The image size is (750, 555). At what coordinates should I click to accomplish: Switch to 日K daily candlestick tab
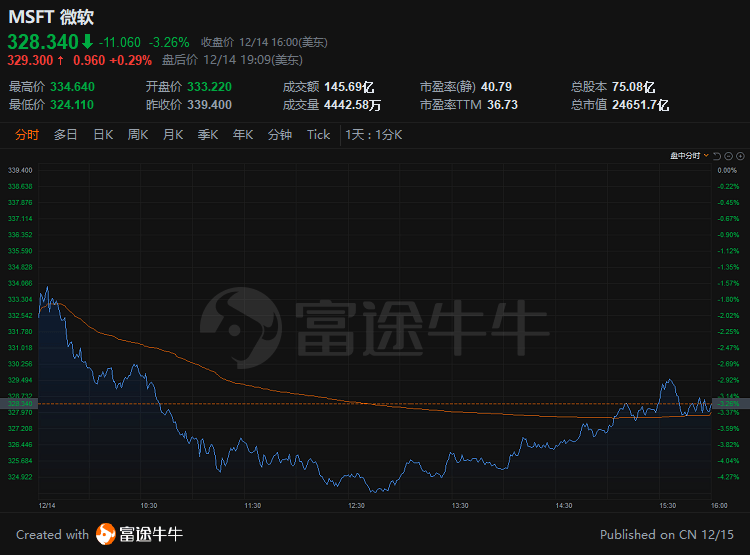point(103,135)
